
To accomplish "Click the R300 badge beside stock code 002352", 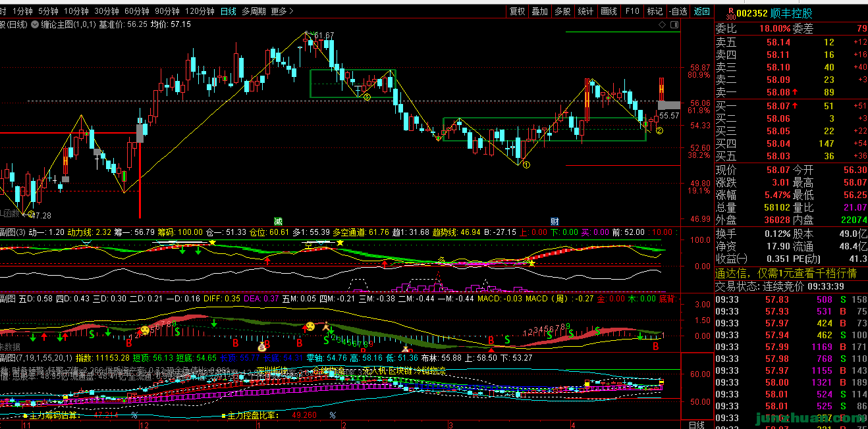I will point(730,13).
